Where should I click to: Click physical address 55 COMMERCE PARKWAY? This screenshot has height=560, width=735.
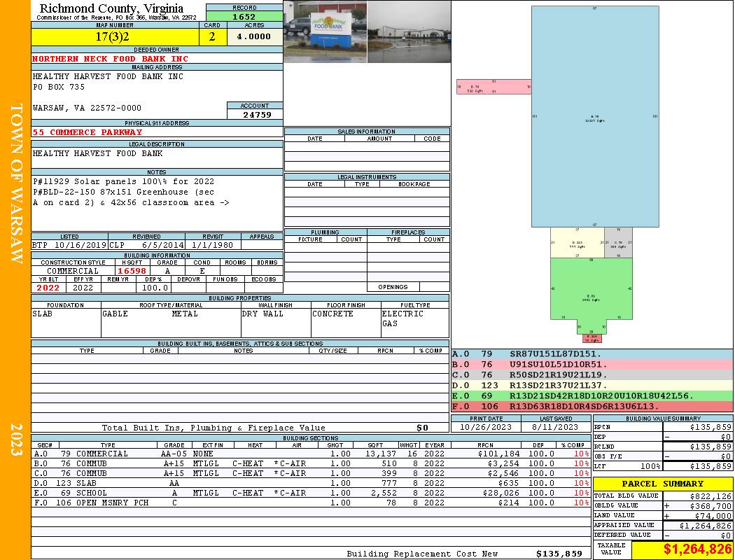tap(87, 132)
